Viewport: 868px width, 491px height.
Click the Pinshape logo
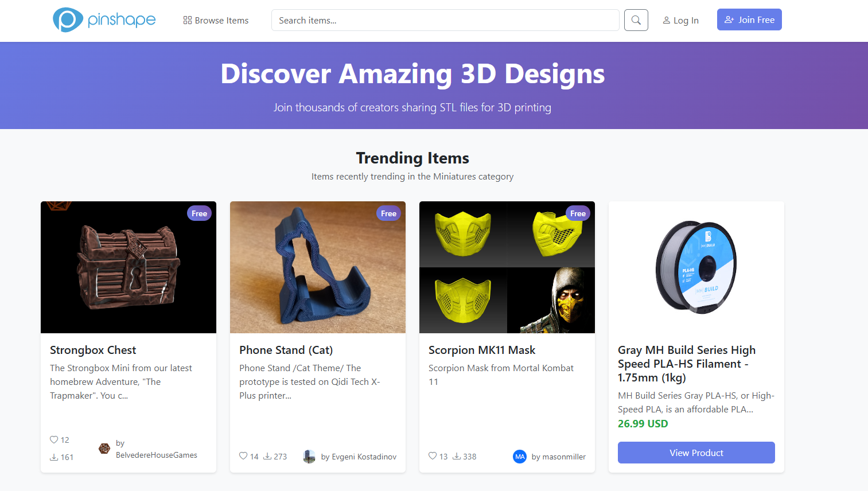[104, 20]
